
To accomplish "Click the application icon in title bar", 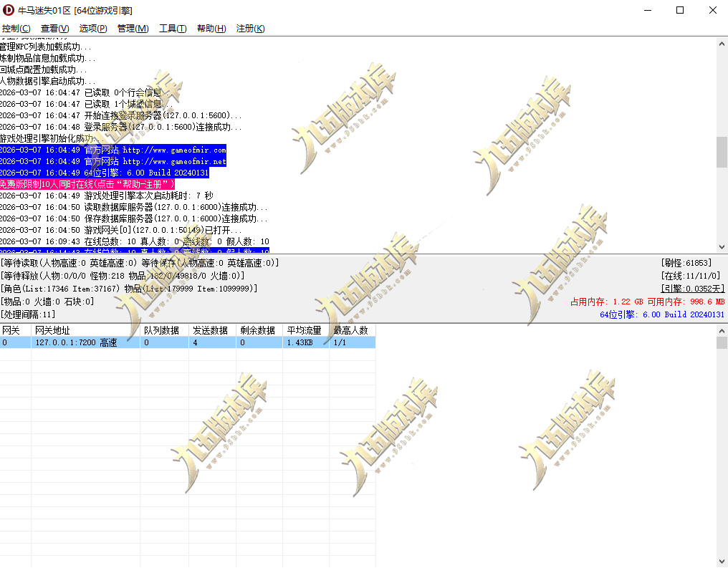I will click(x=9, y=10).
